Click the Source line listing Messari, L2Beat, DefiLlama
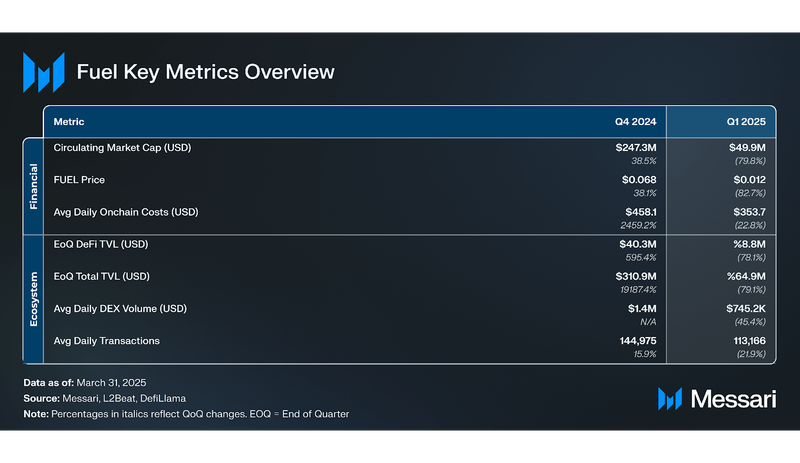The image size is (800, 463). tap(104, 398)
